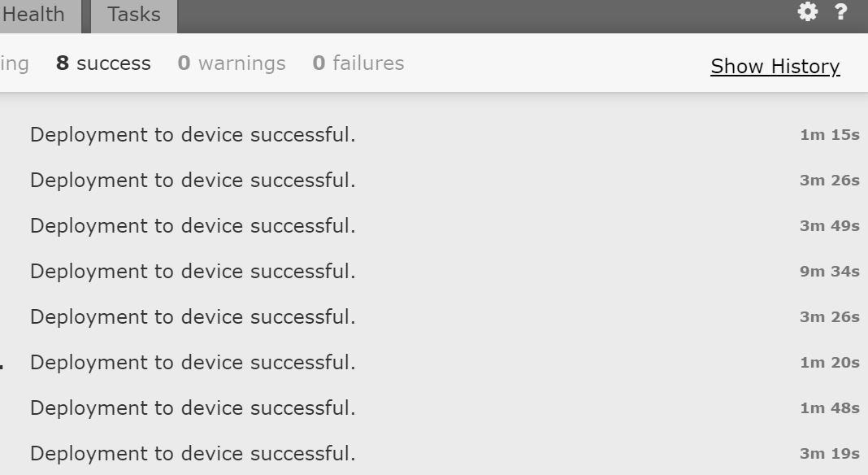The height and width of the screenshot is (475, 868).
Task: Select the deployment message lasting 3m 19s
Action: point(193,454)
